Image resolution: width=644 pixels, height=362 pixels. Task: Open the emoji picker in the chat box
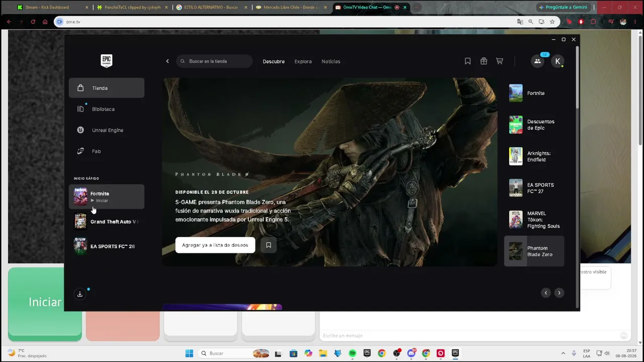click(624, 336)
